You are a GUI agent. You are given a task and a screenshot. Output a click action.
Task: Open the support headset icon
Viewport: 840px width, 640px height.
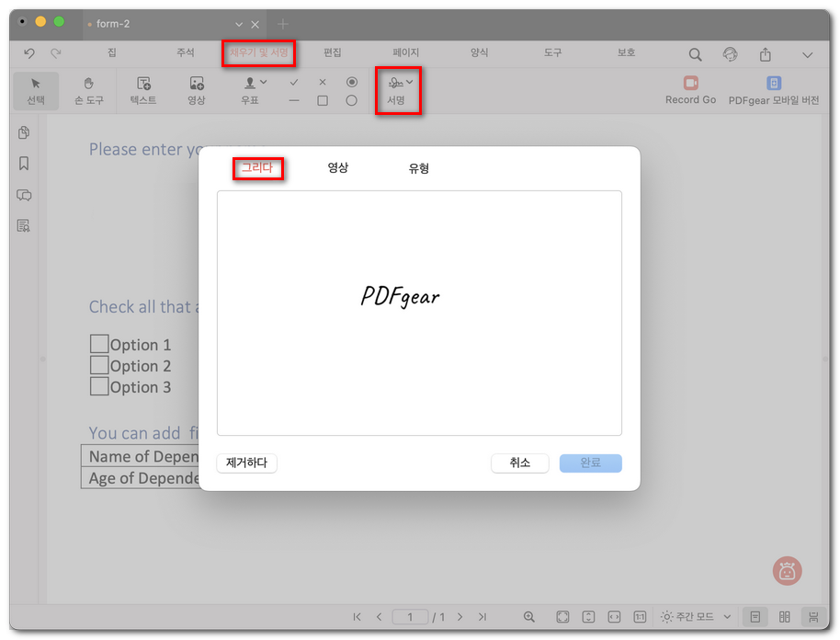tap(730, 54)
